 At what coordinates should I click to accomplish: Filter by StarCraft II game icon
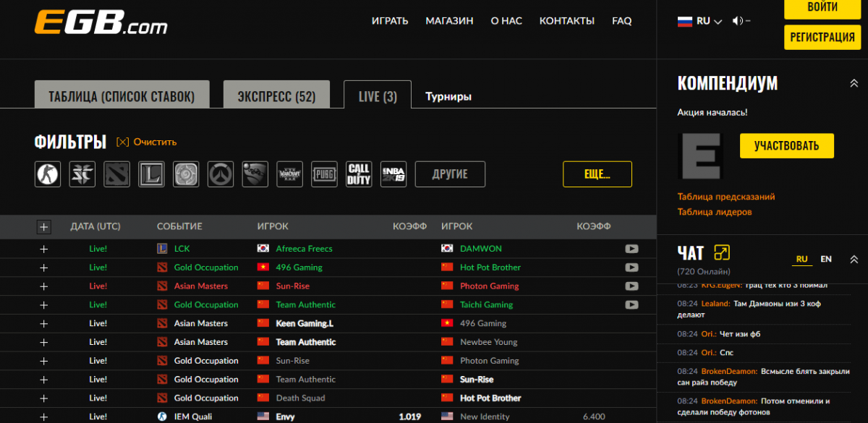[x=82, y=174]
